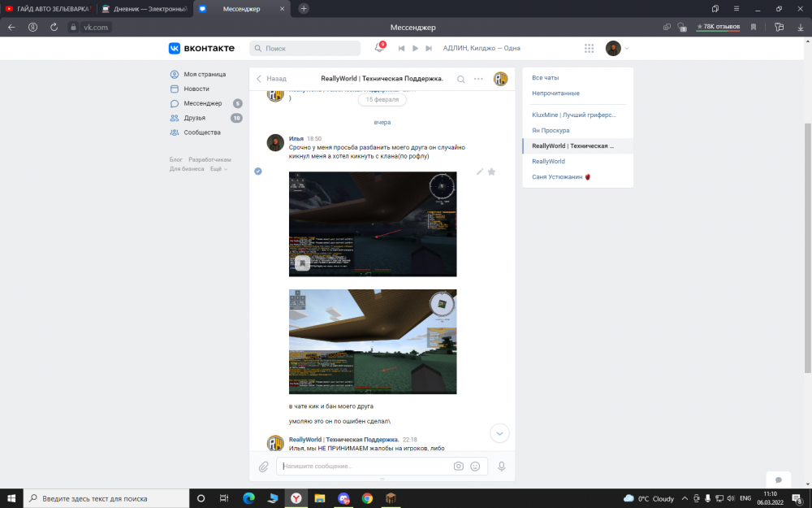Open first dark Minecraft screenshot
812x508 pixels.
373,224
